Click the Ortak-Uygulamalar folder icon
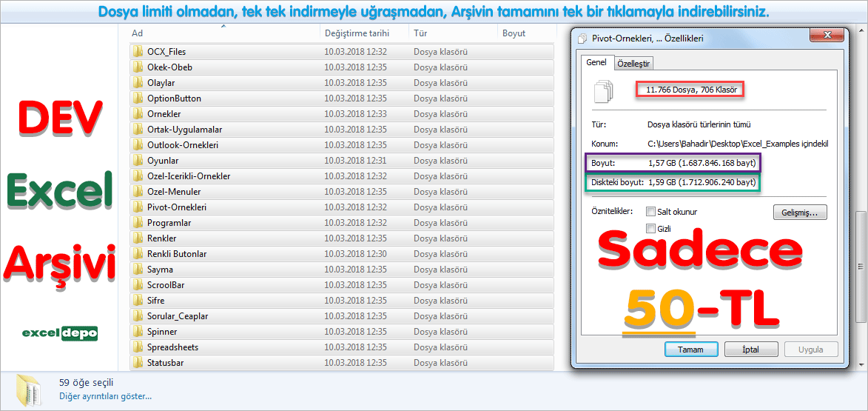Screen dimensions: 868x411 (138, 129)
